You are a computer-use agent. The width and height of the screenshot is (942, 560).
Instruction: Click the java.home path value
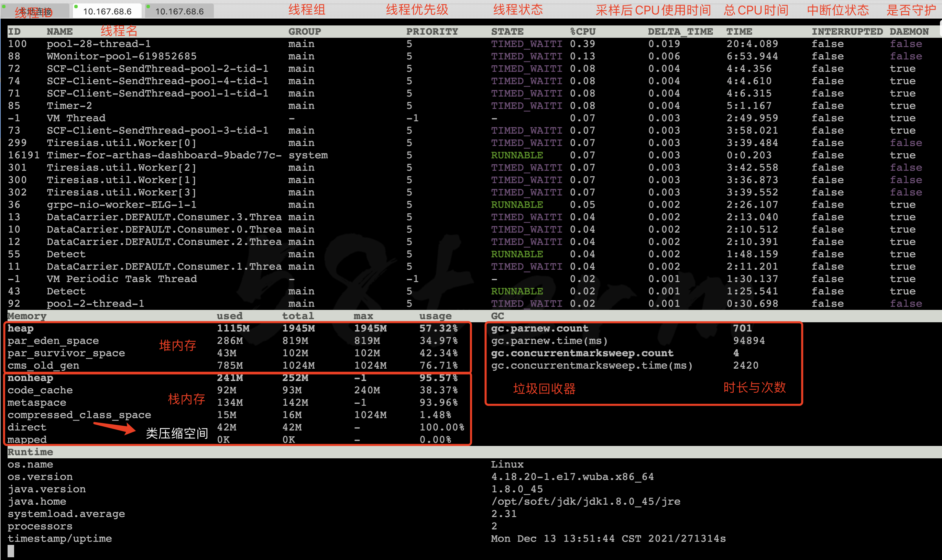585,501
